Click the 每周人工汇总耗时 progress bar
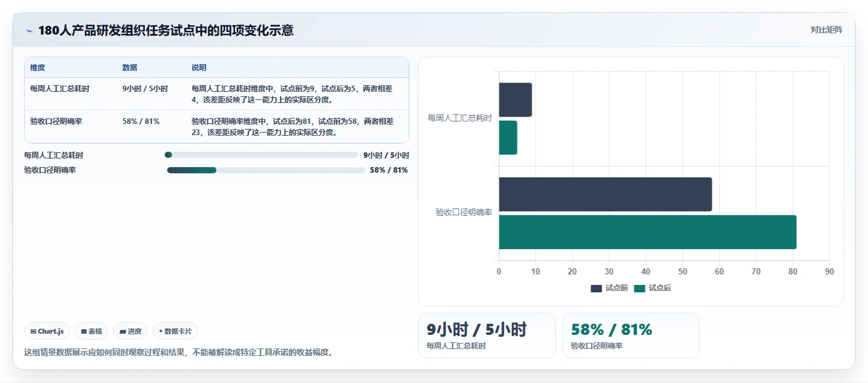 pos(261,155)
